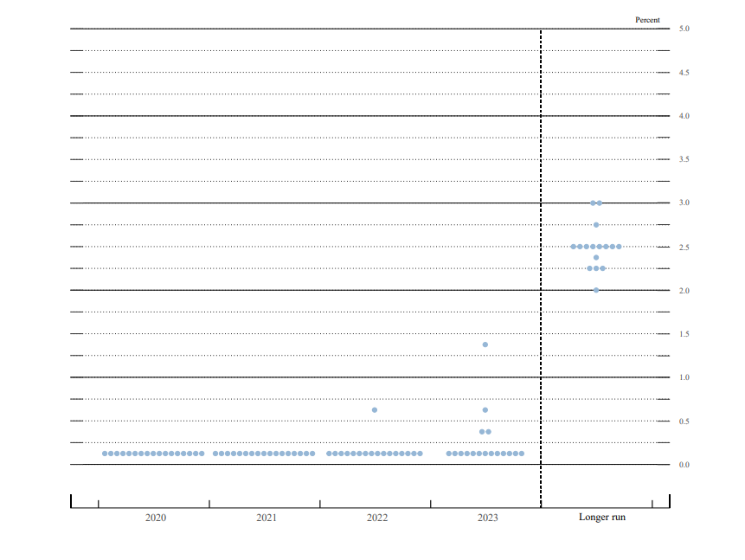Click the 2.0 y-axis value
The width and height of the screenshot is (745, 560).
[x=684, y=291]
